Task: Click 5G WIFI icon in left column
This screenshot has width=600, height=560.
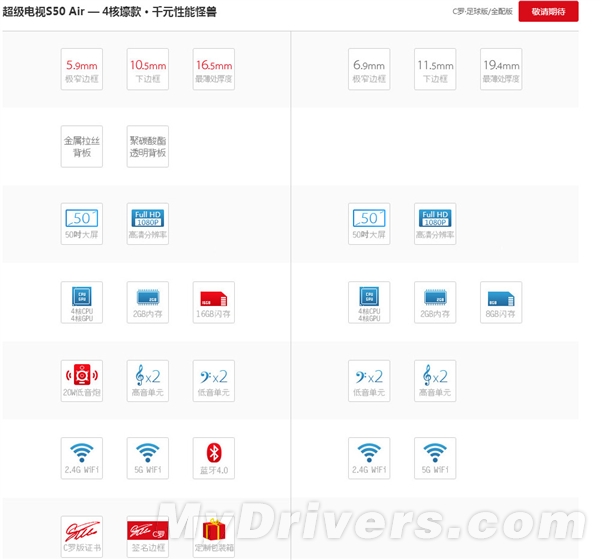Action: click(148, 458)
